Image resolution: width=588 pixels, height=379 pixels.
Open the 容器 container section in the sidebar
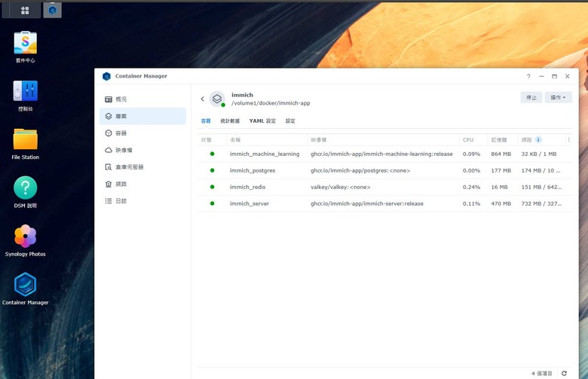(142, 133)
